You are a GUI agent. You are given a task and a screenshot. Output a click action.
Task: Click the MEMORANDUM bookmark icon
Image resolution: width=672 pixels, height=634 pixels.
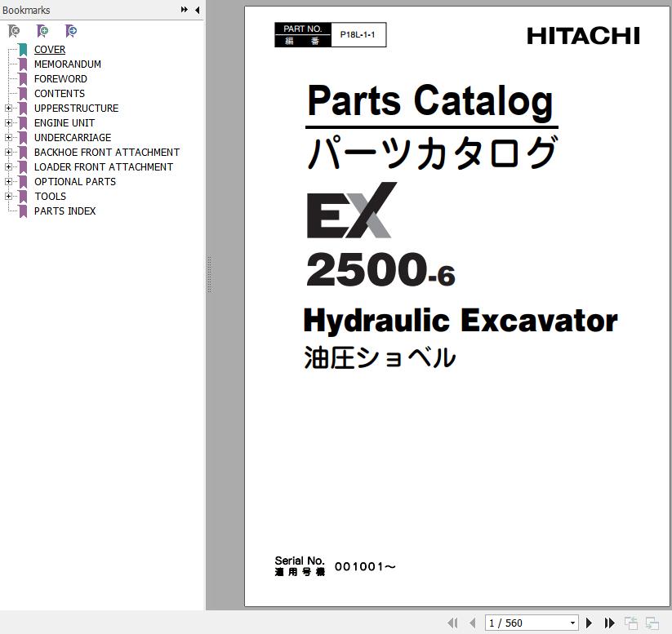(x=23, y=64)
